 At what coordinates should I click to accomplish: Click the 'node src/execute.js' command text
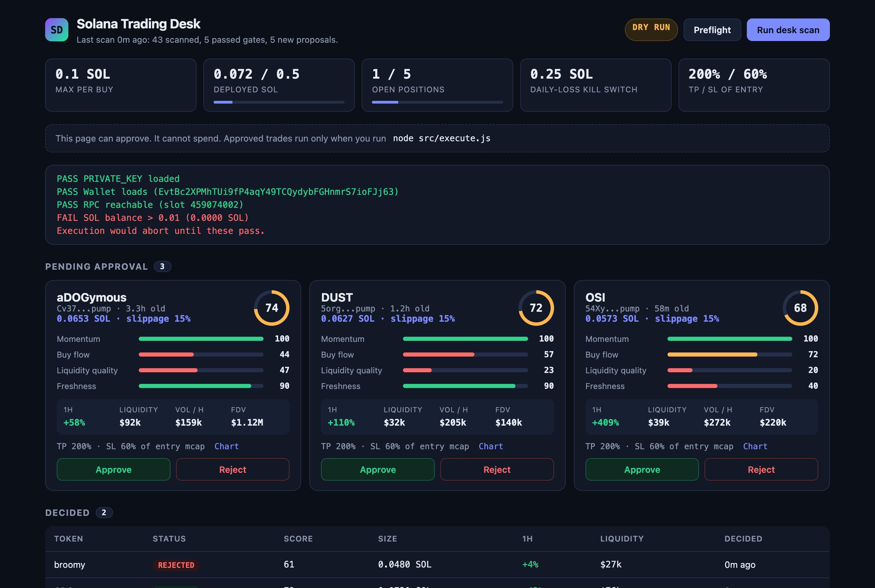[442, 138]
